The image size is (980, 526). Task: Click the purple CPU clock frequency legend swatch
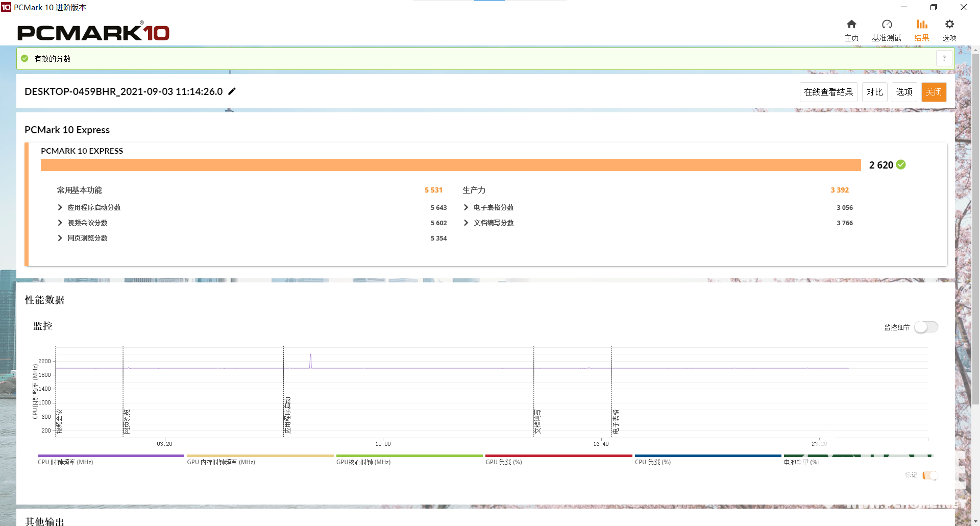click(111, 456)
